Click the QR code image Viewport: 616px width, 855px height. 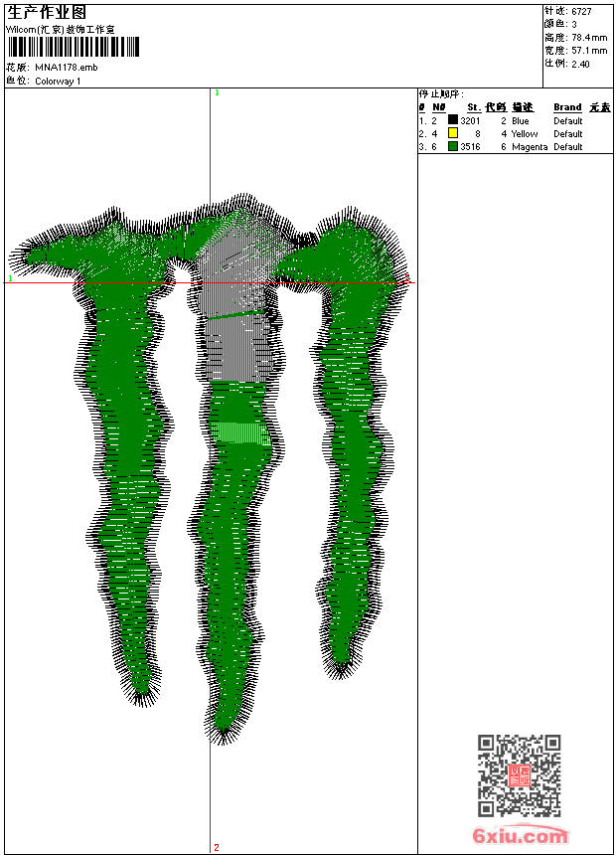519,775
